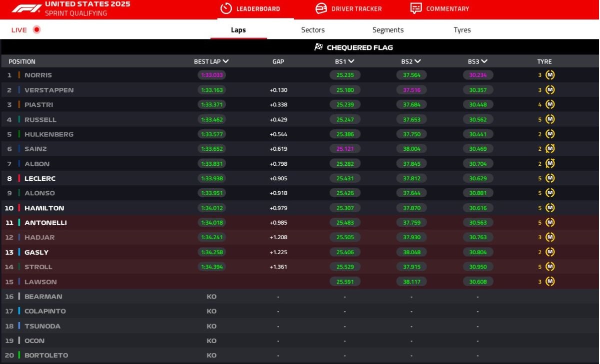Click Norris's purple best lap time

pos(211,75)
